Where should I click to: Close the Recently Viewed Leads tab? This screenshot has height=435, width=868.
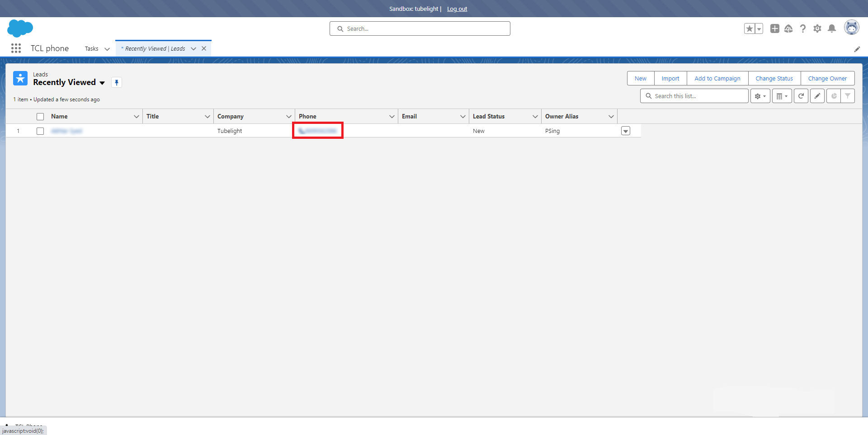(204, 49)
